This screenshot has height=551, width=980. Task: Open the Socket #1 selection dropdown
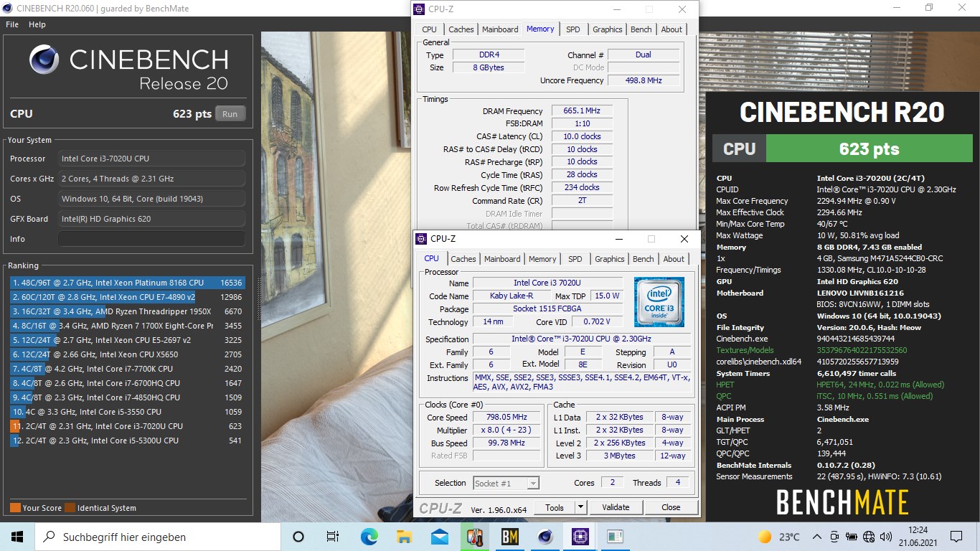[x=506, y=483]
